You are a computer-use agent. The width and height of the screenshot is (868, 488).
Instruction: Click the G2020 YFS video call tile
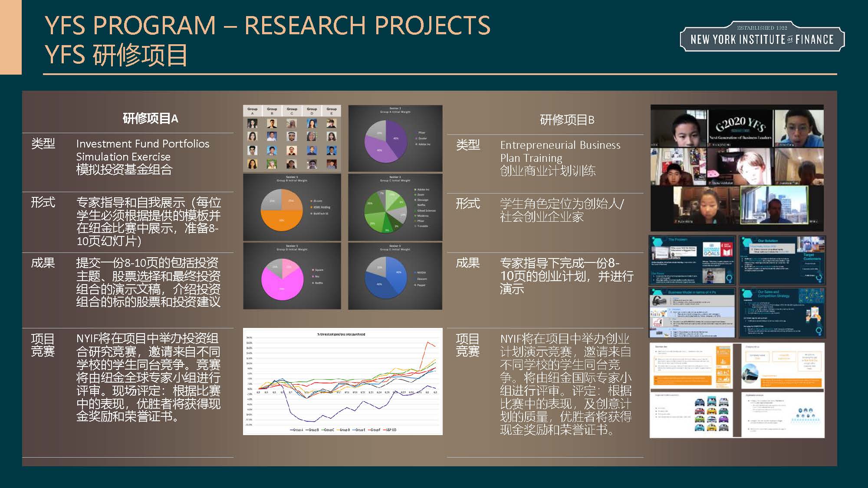click(740, 127)
